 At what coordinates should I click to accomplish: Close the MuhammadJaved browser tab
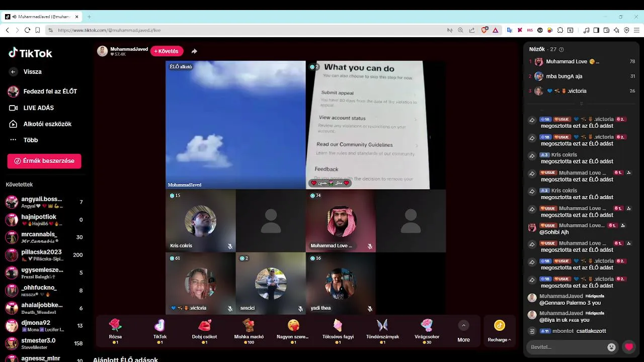[77, 17]
